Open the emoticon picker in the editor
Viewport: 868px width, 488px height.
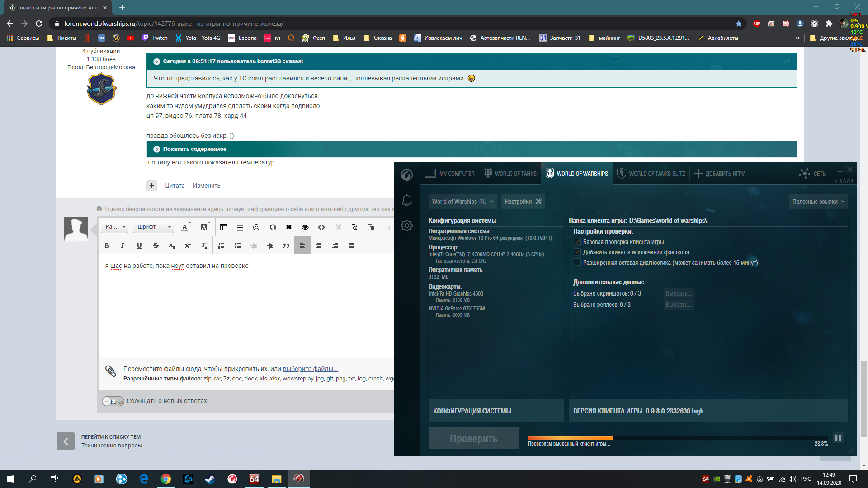coord(256,227)
